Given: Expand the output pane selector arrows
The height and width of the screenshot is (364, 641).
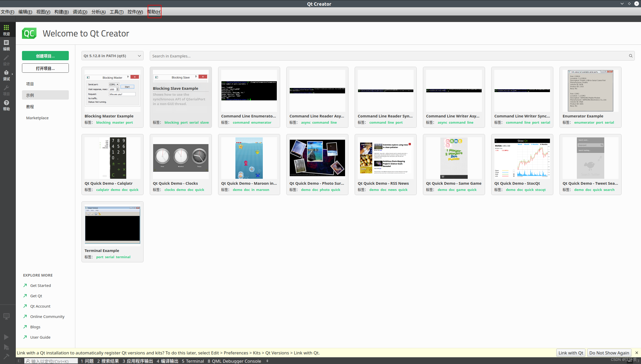Looking at the screenshot, I should pos(267,361).
